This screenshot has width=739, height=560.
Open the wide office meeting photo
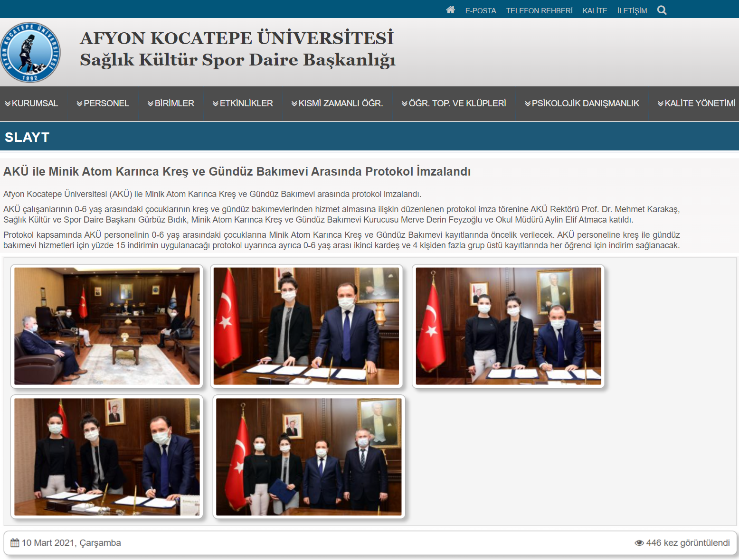107,326
